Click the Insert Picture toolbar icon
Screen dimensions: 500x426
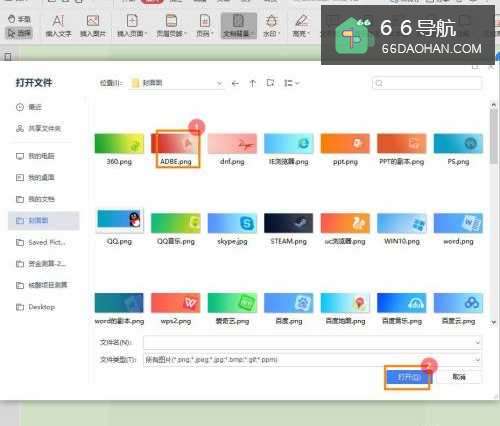[x=93, y=26]
